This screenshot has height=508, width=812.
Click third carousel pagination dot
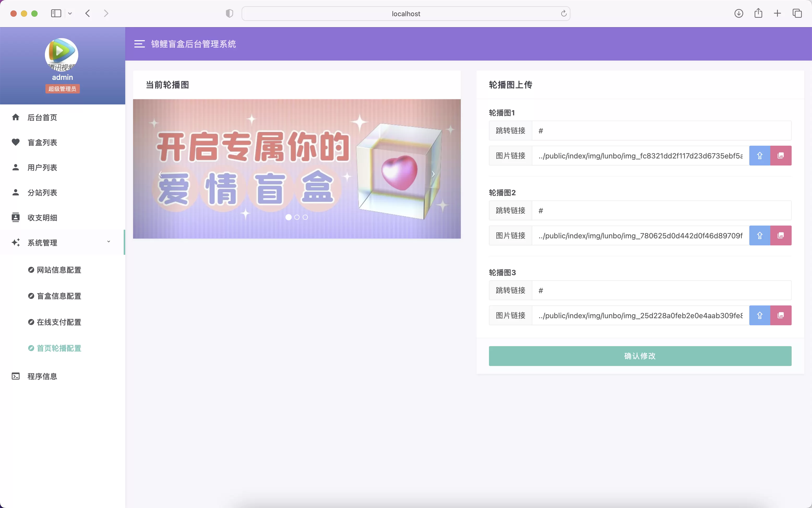[x=305, y=217]
